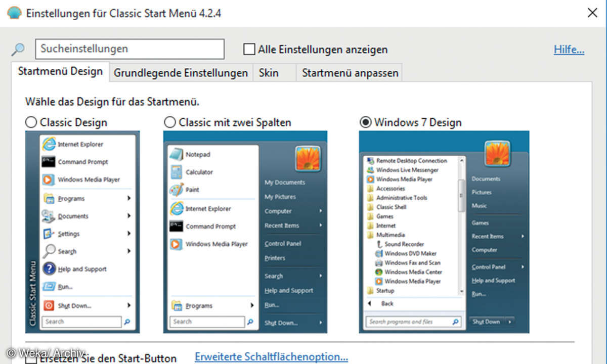Screen dimensions: 607x364
Task: Click the Sound Recorder icon
Action: coord(379,244)
